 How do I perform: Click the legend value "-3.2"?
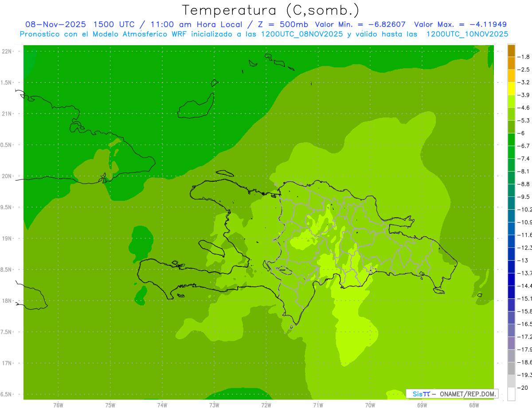pos(524,82)
